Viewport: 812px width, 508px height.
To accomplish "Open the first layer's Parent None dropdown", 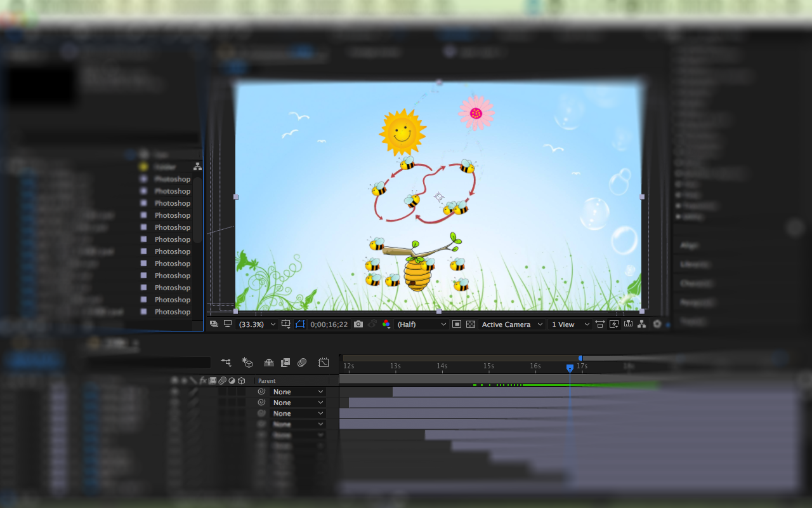I will click(x=298, y=392).
